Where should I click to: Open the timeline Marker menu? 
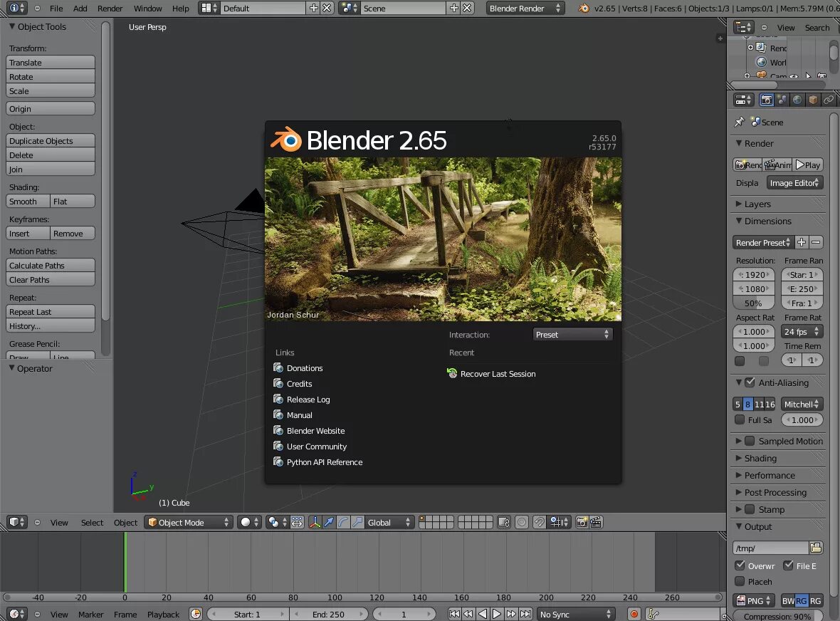click(90, 614)
